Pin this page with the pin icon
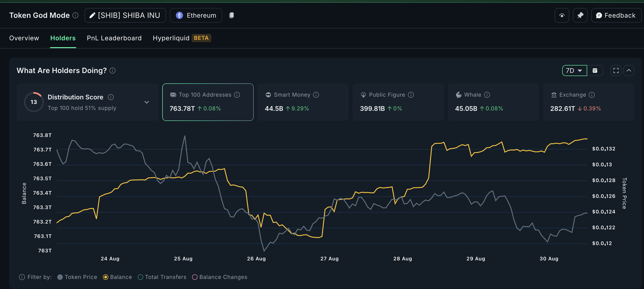 pos(580,15)
